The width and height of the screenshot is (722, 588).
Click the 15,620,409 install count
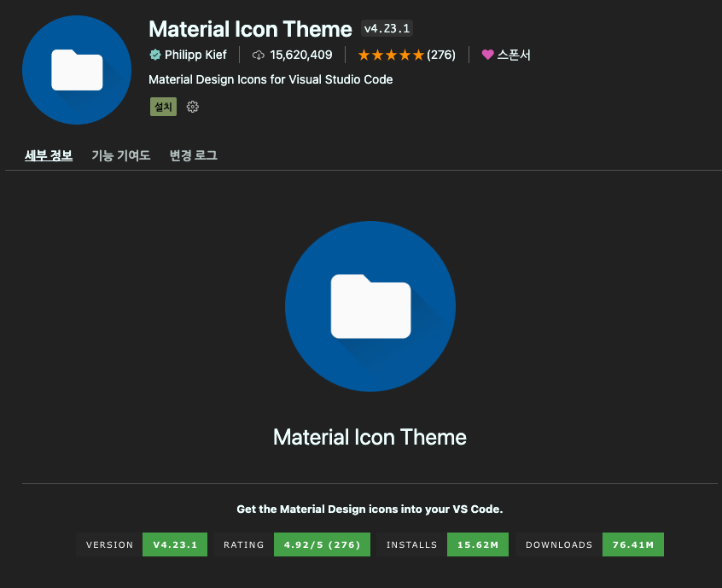(301, 55)
